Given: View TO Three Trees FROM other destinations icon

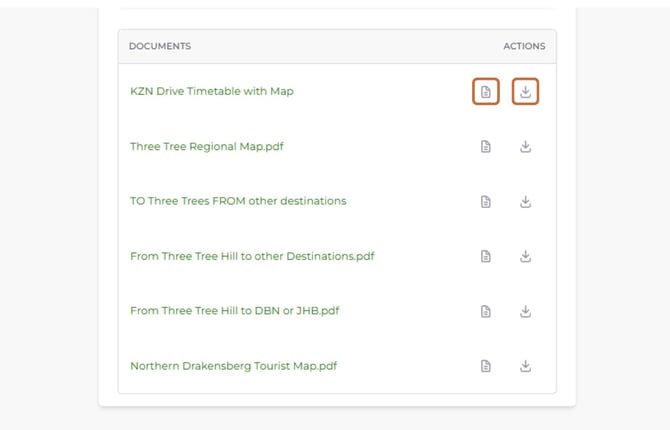Looking at the screenshot, I should [x=485, y=201].
